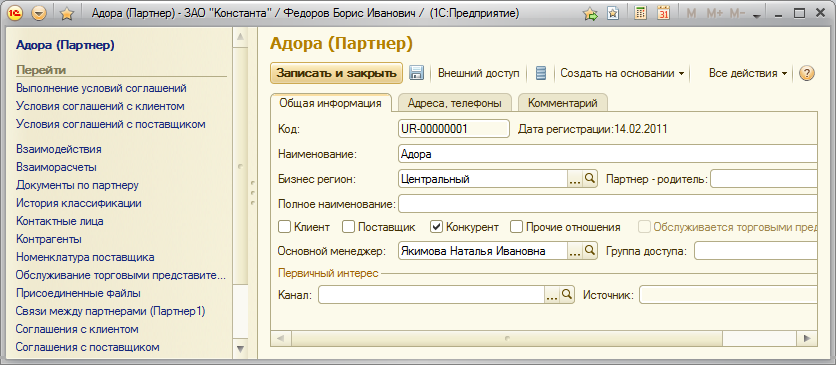Open the calendar icon in title bar
The height and width of the screenshot is (365, 836).
pos(663,13)
